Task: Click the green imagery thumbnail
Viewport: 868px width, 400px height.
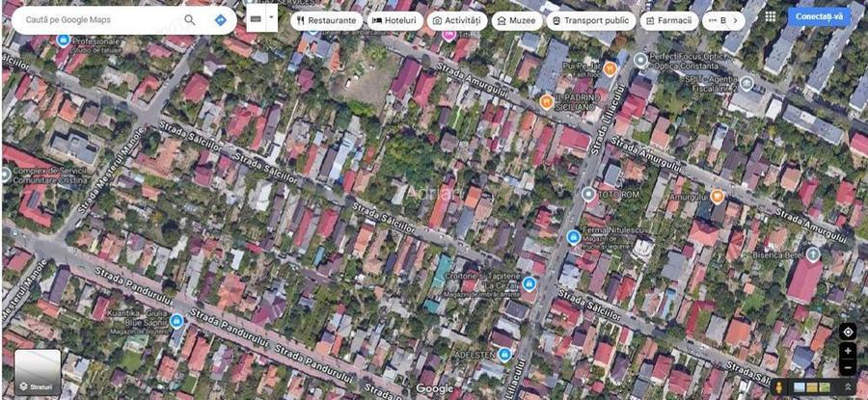Action: (825, 387)
